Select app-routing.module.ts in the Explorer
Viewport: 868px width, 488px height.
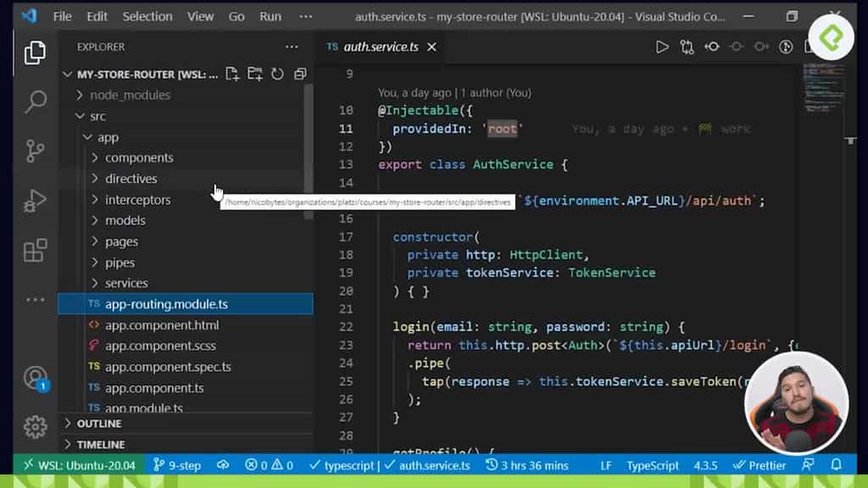[x=166, y=303]
